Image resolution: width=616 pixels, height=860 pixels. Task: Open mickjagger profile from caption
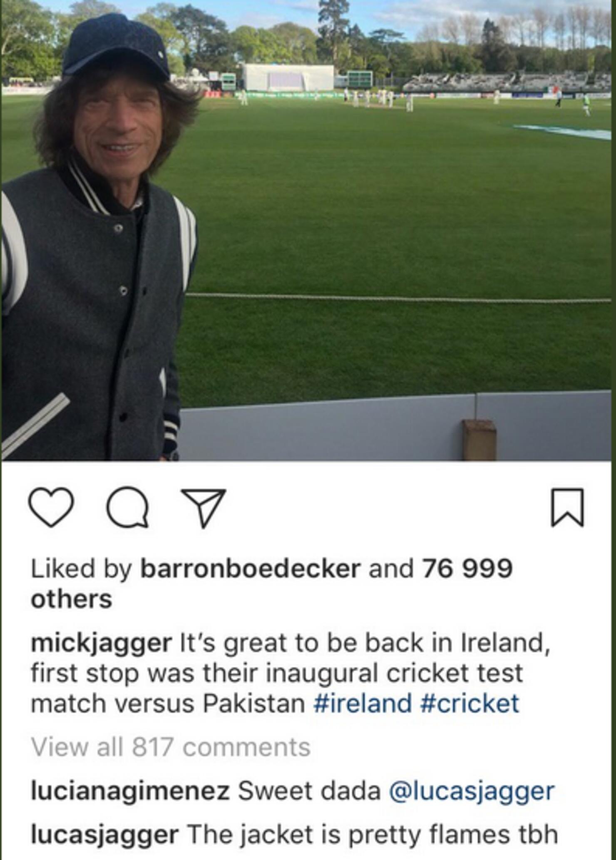pyautogui.click(x=101, y=644)
